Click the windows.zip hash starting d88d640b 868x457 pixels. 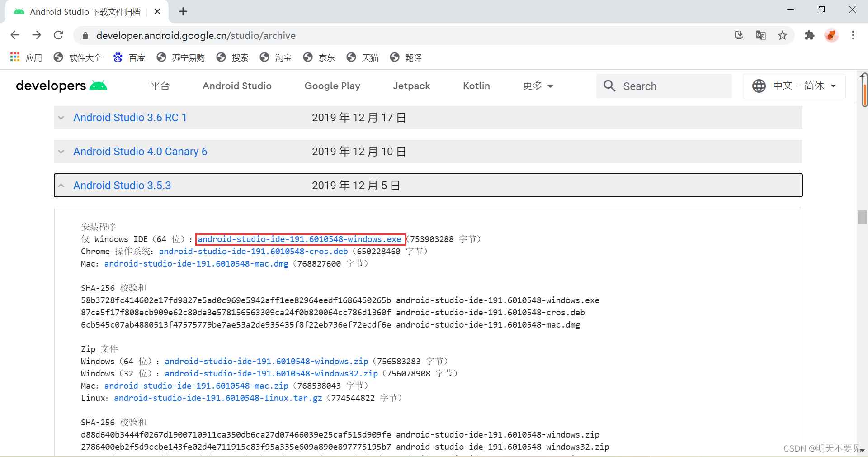[236, 435]
